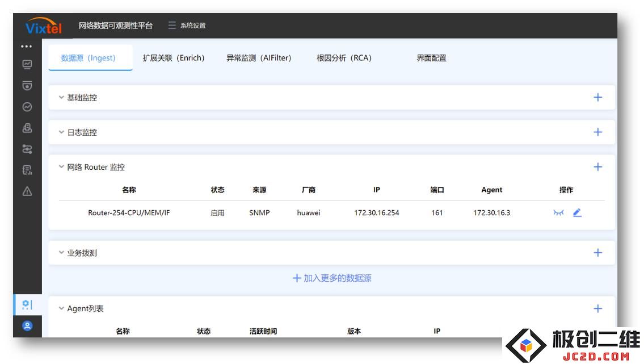Open the report document sidebar icon
This screenshot has width=644, height=364.
point(27,170)
